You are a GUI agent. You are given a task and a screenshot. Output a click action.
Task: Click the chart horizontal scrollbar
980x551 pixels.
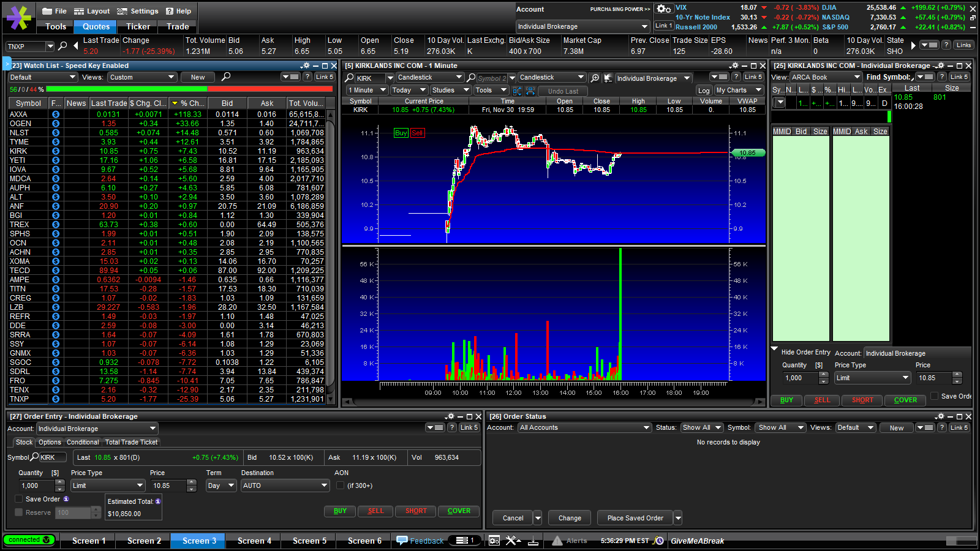click(554, 402)
